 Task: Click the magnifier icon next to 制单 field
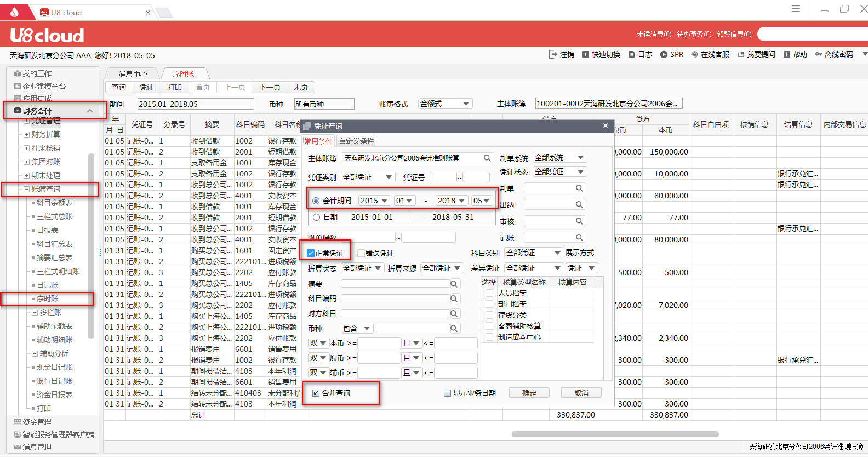579,188
